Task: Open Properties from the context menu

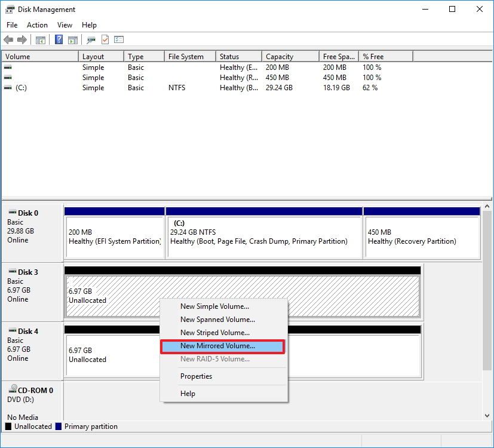Action: click(196, 376)
